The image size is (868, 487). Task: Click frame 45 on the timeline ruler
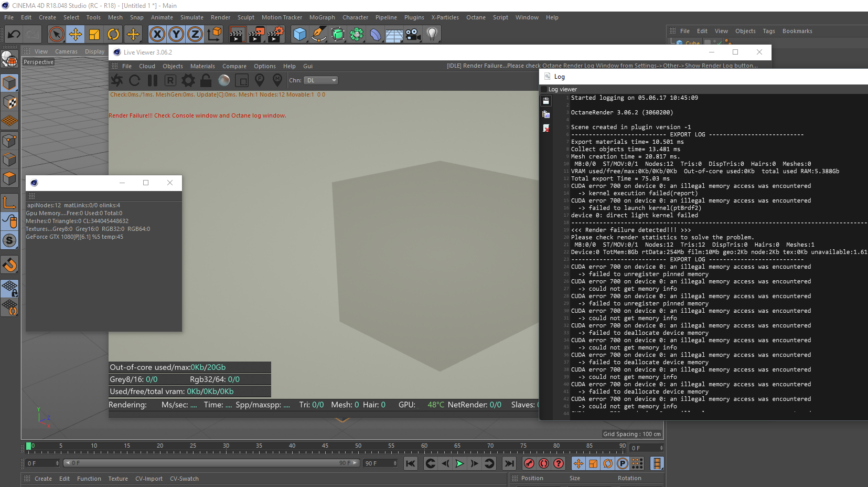pos(325,447)
